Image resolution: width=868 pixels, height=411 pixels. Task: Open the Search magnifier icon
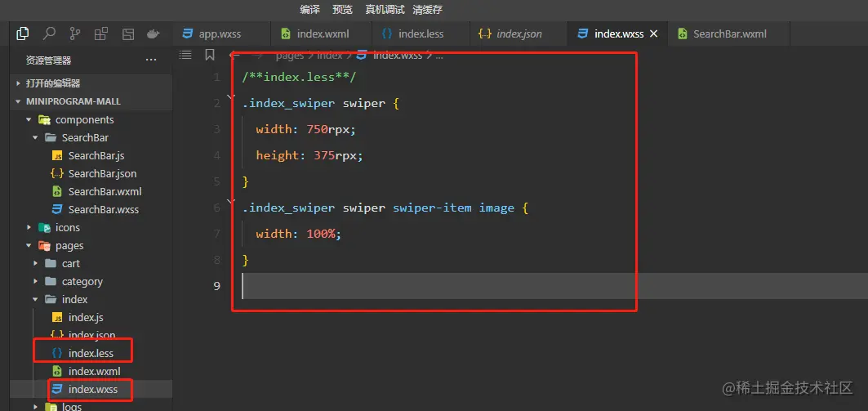[49, 34]
